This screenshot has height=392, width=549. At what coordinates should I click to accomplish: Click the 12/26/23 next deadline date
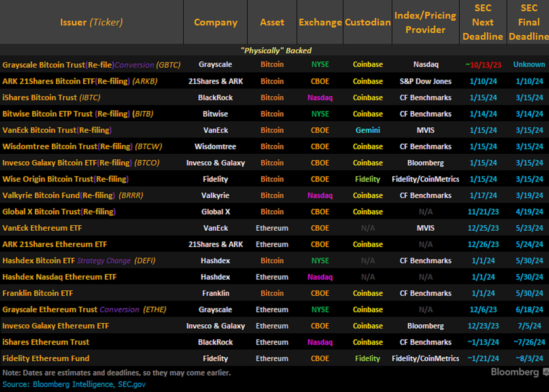point(483,244)
